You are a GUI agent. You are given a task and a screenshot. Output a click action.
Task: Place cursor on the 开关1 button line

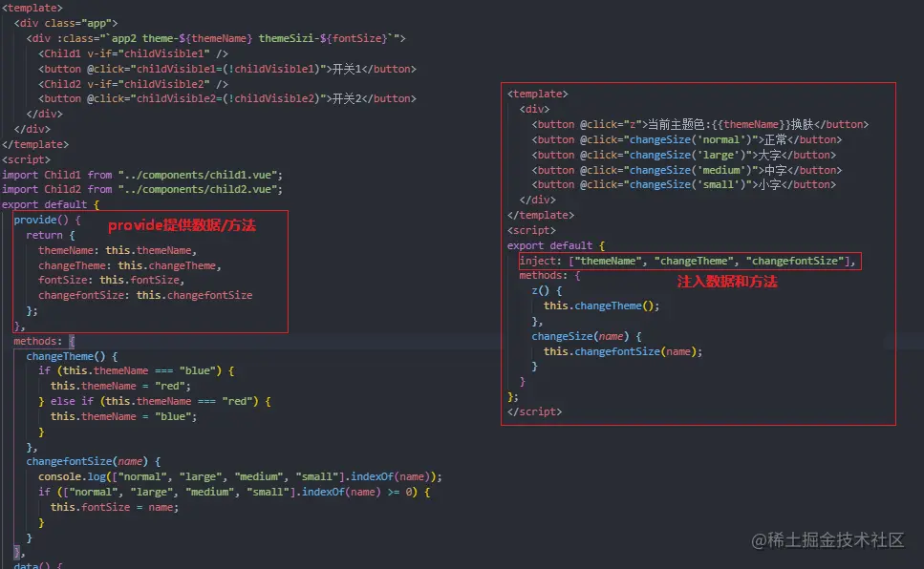point(227,69)
